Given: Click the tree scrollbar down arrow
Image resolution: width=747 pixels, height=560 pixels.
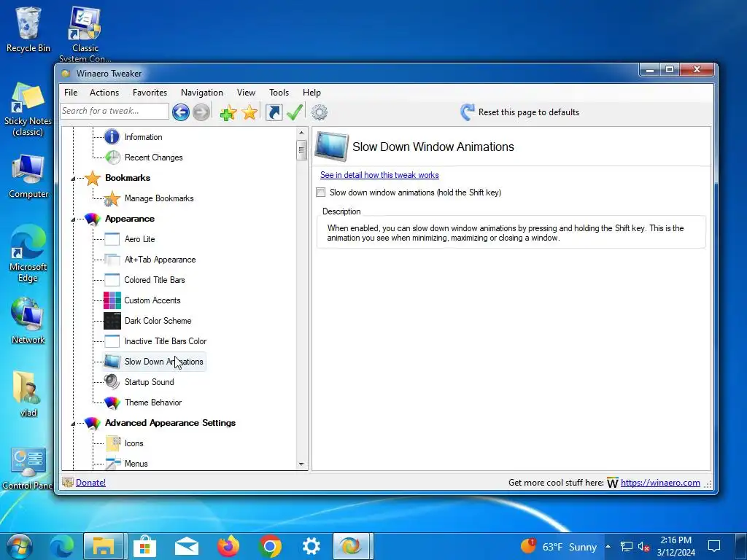Looking at the screenshot, I should (301, 464).
